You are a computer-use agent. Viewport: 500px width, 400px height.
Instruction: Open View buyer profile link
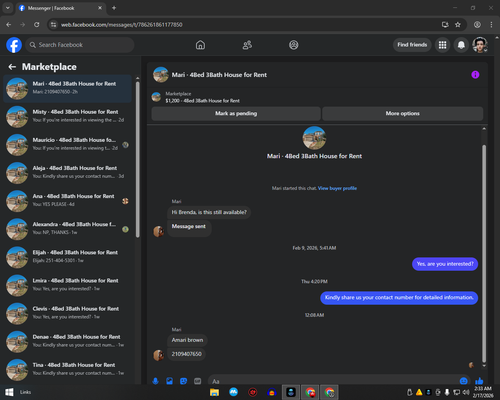click(337, 188)
